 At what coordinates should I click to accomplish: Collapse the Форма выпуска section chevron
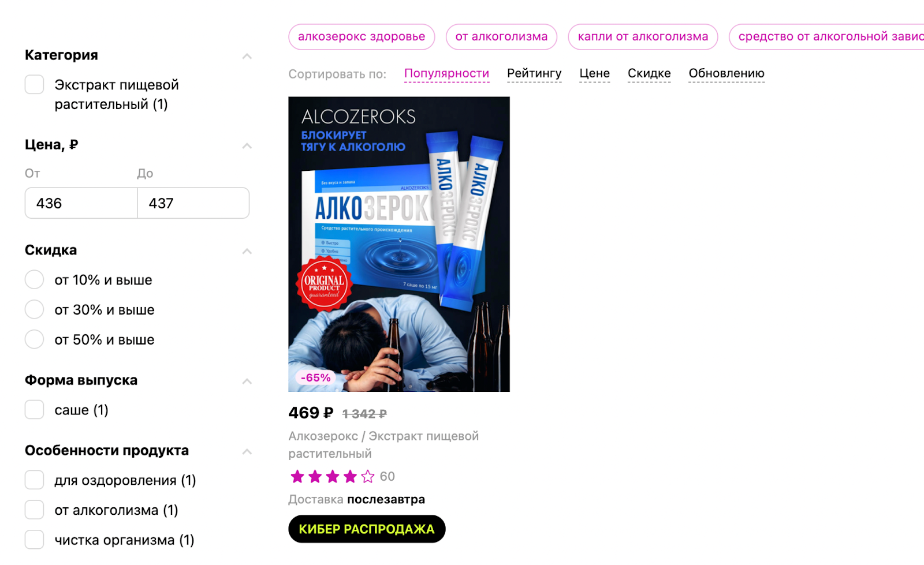pos(247,381)
